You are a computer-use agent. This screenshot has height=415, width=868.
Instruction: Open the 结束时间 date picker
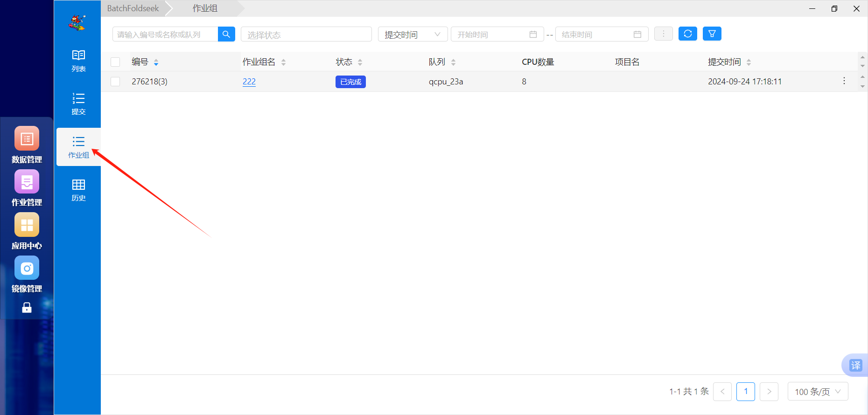click(x=602, y=34)
